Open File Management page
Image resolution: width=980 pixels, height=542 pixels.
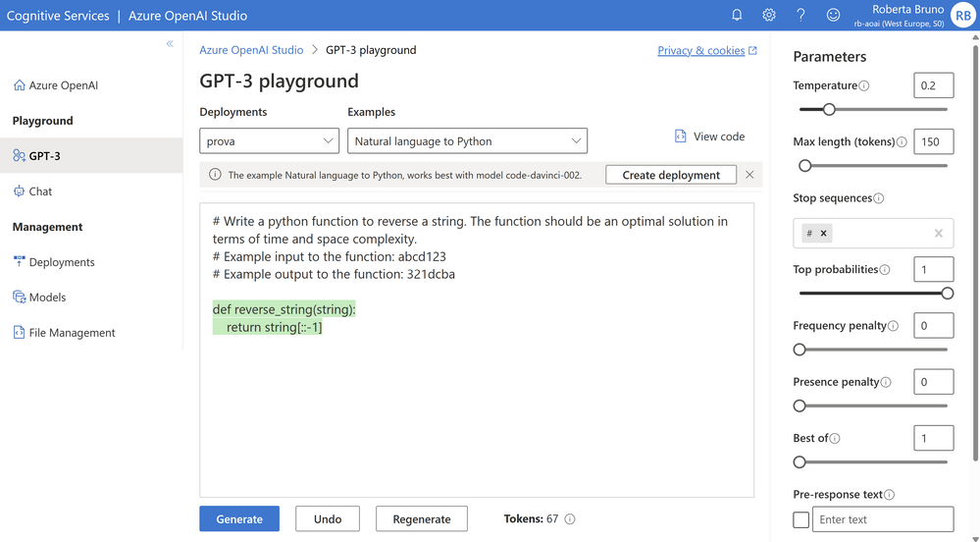click(x=91, y=332)
